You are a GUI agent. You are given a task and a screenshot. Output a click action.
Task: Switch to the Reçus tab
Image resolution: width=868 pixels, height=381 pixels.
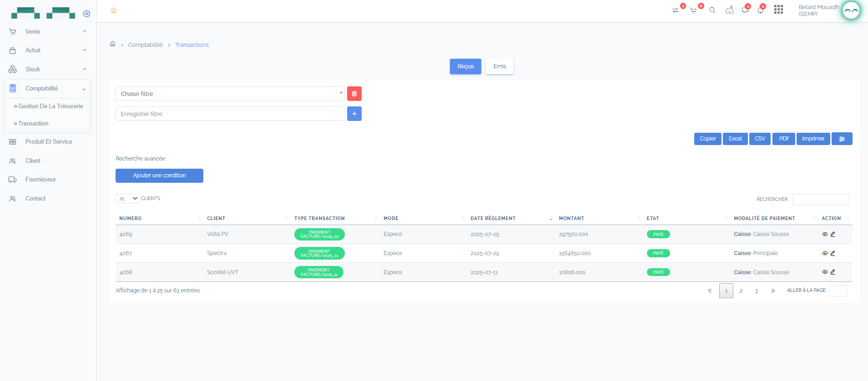[x=465, y=66]
